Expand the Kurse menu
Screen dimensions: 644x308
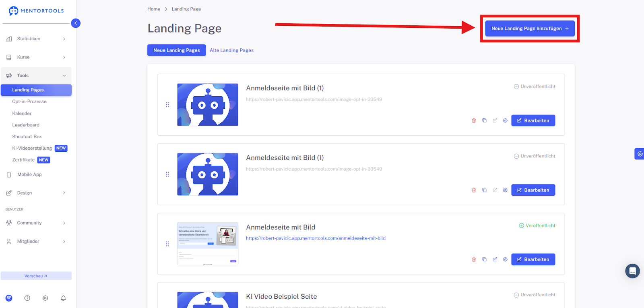(x=36, y=57)
